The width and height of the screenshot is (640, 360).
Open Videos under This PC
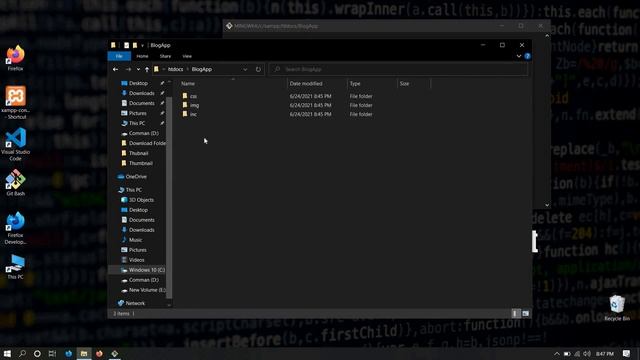(136, 260)
